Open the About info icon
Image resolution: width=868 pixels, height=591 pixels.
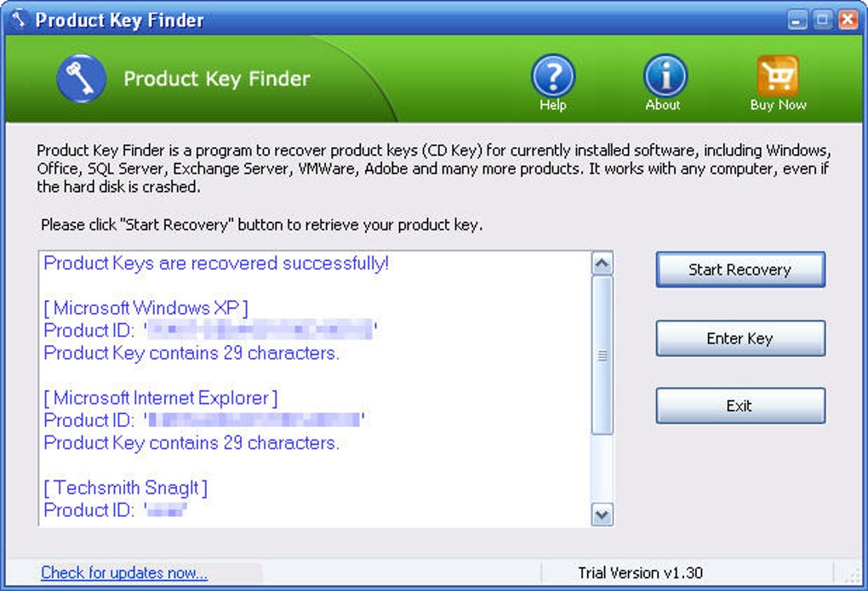tap(665, 77)
